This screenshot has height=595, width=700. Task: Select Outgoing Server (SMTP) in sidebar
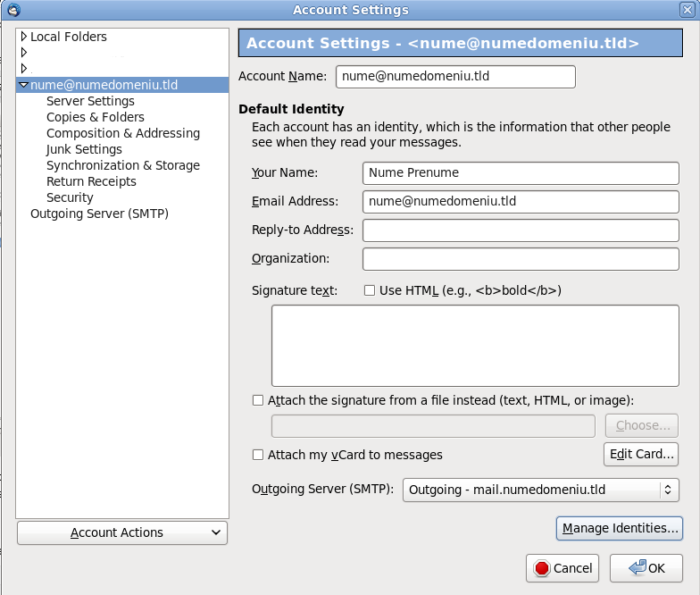[100, 214]
